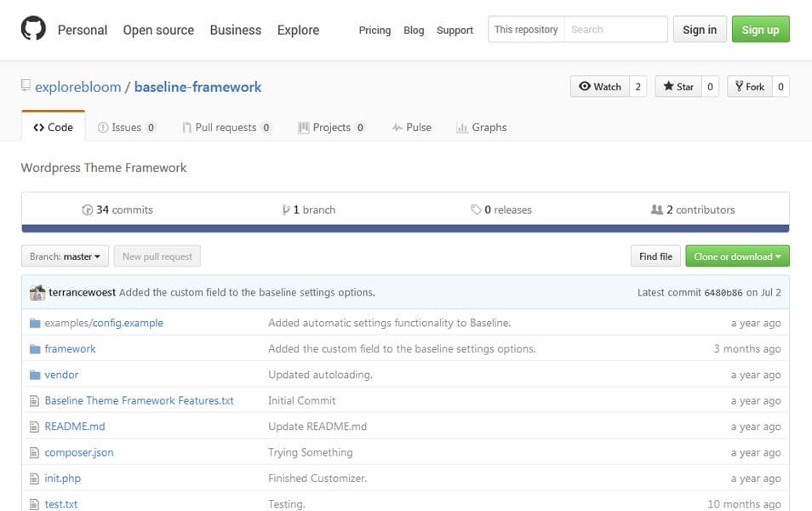This screenshot has width=812, height=511.
Task: Click the GitHub octocat logo
Action: coord(33,28)
